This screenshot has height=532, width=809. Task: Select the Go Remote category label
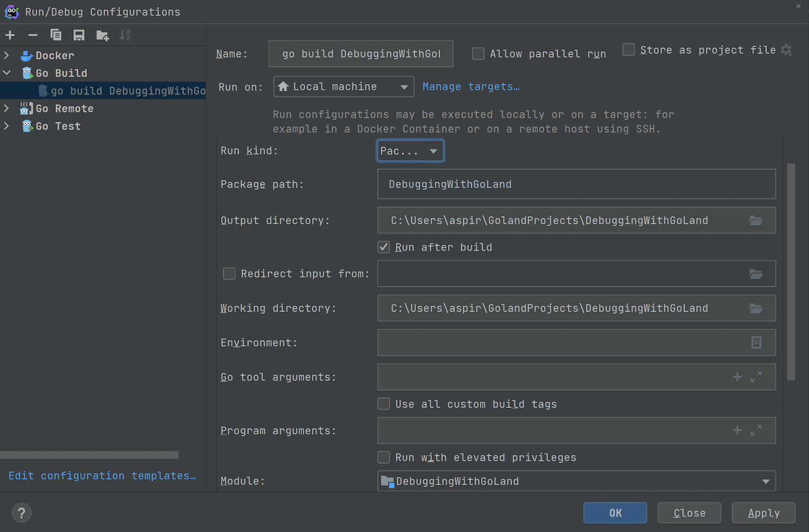tap(65, 108)
